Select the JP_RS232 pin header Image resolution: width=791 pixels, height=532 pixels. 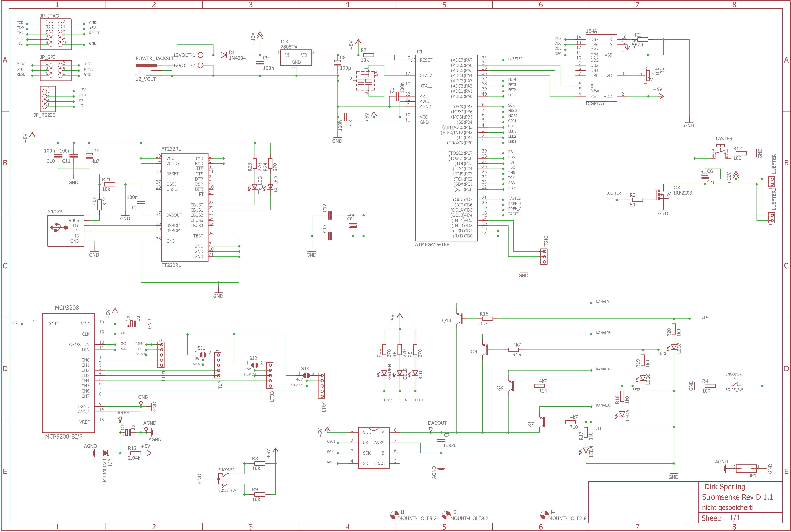click(48, 99)
